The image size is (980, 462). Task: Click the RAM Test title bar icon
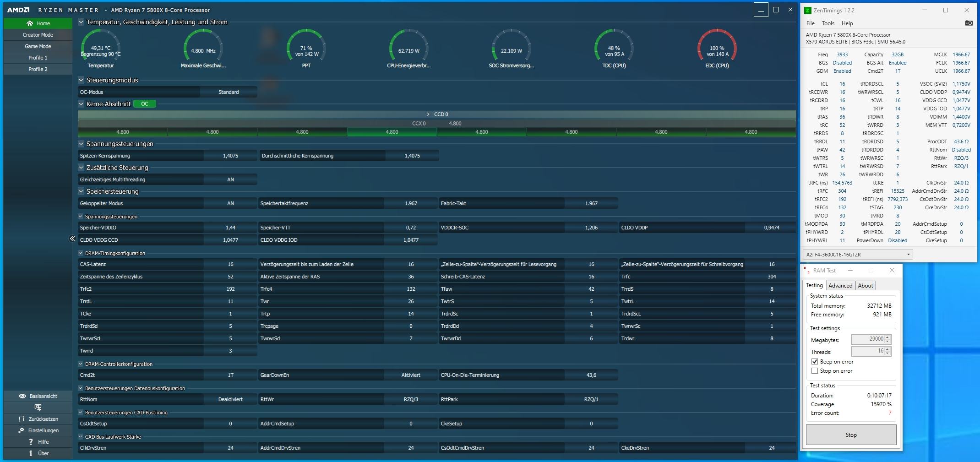click(806, 270)
